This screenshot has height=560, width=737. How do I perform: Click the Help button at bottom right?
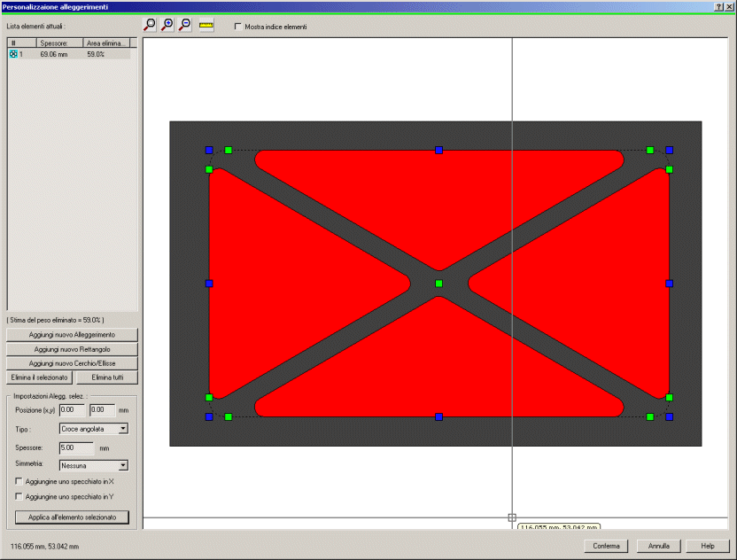point(708,546)
